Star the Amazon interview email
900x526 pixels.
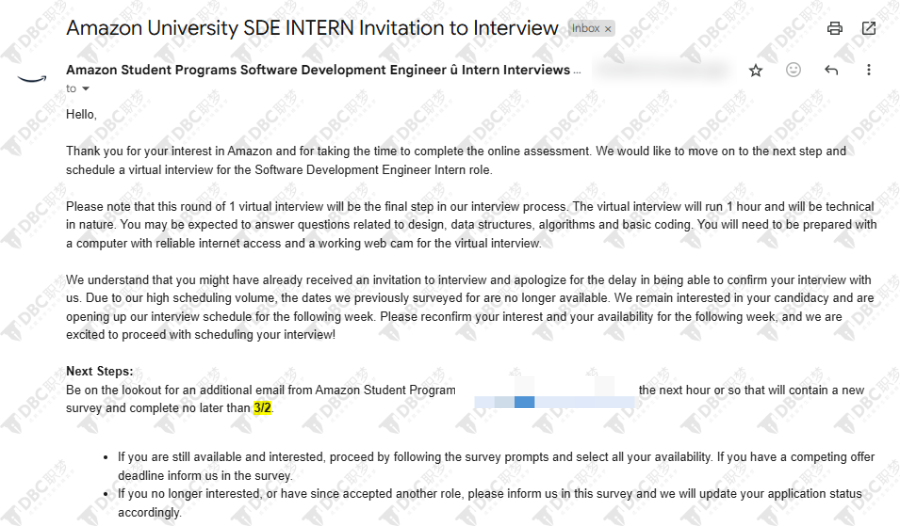pyautogui.click(x=755, y=71)
